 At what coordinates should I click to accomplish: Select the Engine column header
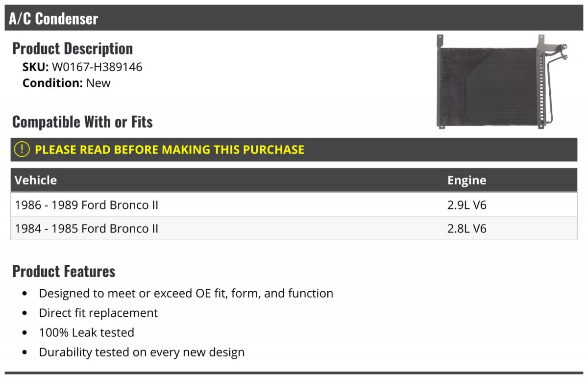point(466,180)
